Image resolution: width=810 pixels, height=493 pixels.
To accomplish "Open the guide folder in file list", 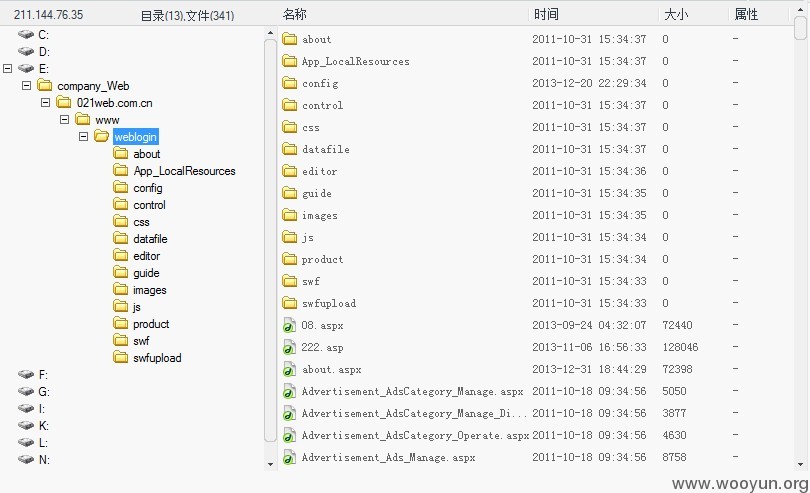I will [317, 193].
